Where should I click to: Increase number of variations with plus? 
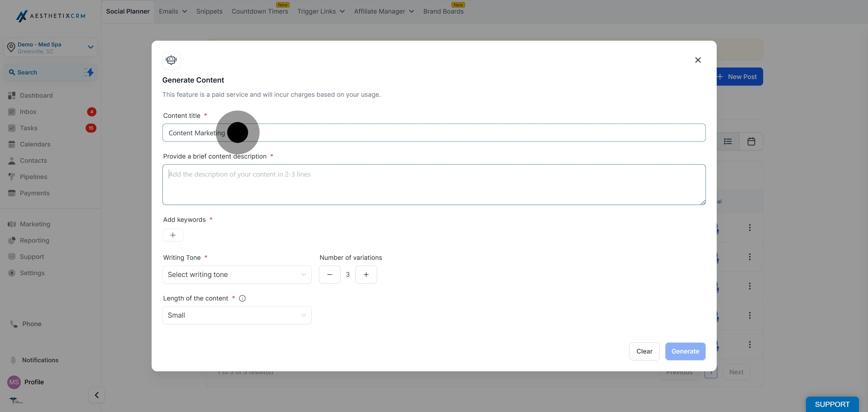coord(366,275)
